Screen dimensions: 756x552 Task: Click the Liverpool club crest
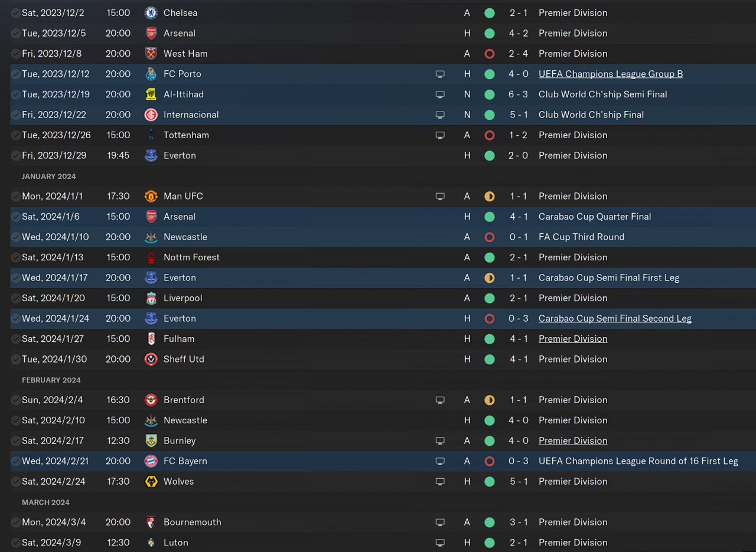click(x=151, y=298)
